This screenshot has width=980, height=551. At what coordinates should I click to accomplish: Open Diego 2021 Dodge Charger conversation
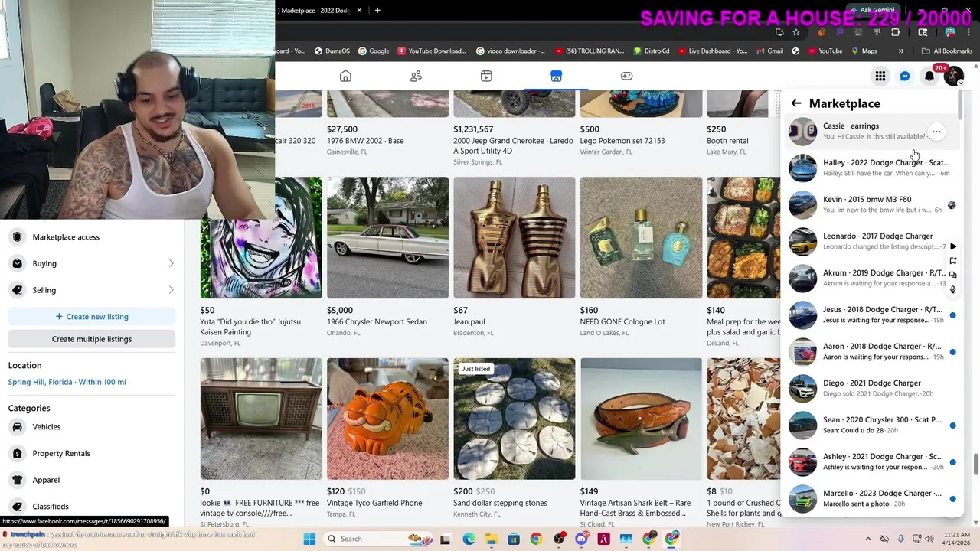871,388
